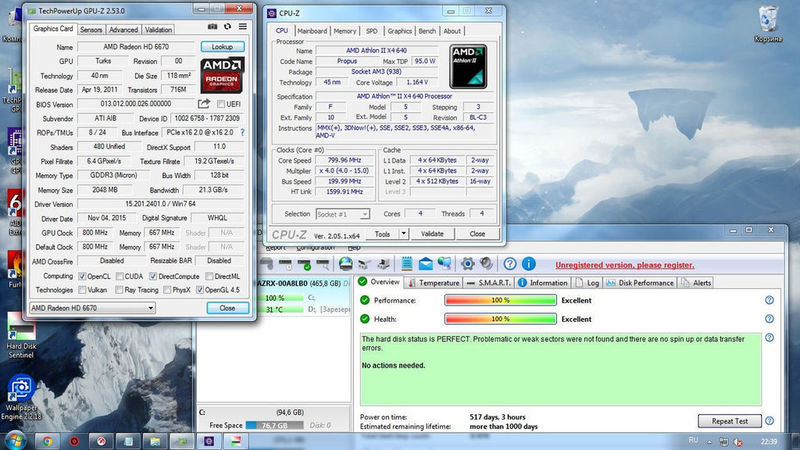Open Wallpaper Engine desktop shortcut

[21, 398]
